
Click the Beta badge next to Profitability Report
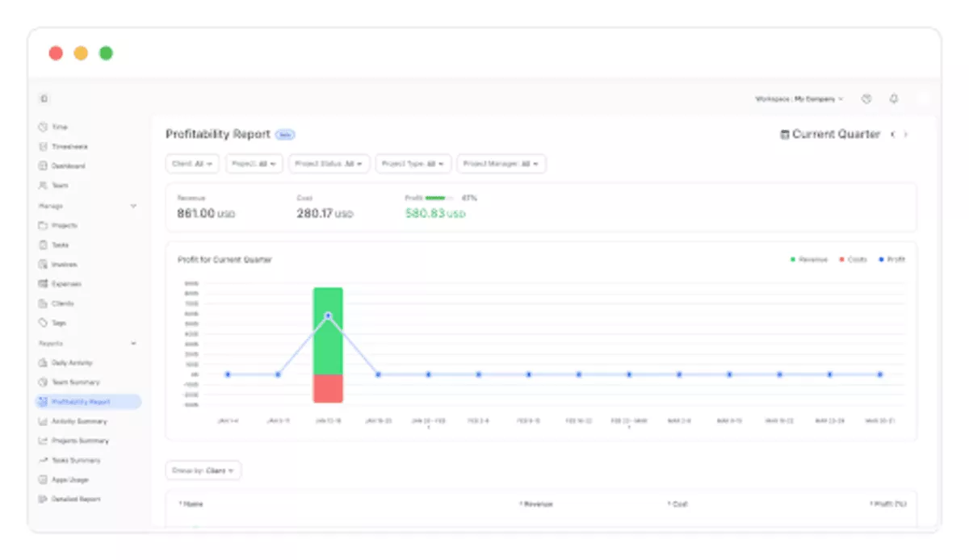click(285, 134)
